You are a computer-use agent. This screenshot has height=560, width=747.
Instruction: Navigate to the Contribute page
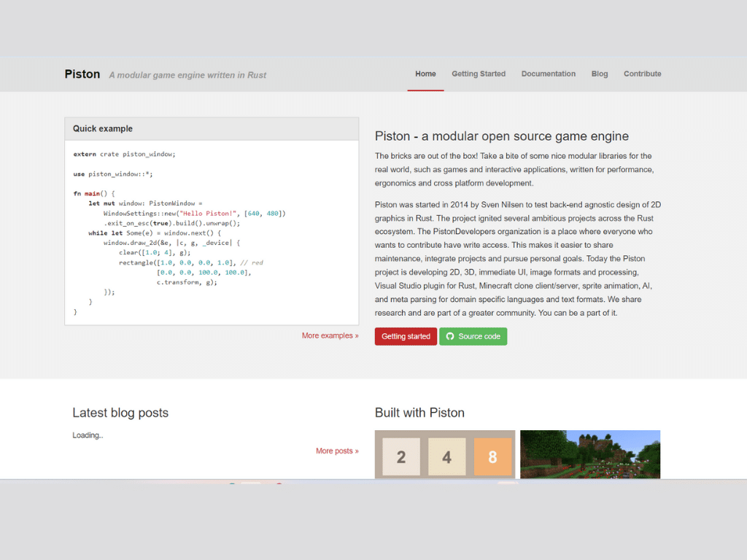click(642, 74)
